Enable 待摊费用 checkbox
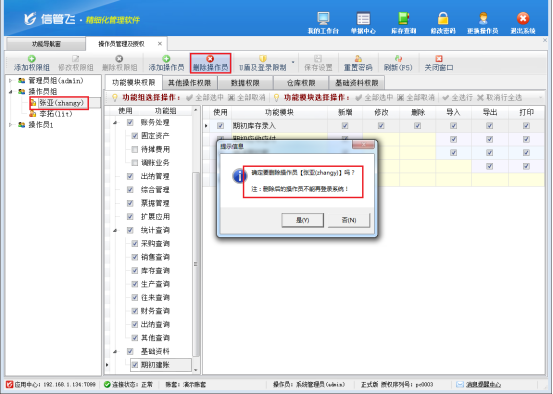The image size is (553, 394). (134, 150)
